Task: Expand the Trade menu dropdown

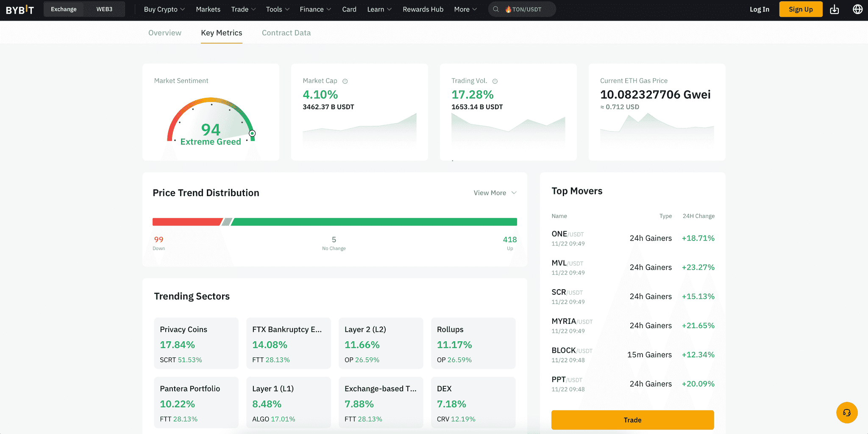Action: [x=243, y=9]
